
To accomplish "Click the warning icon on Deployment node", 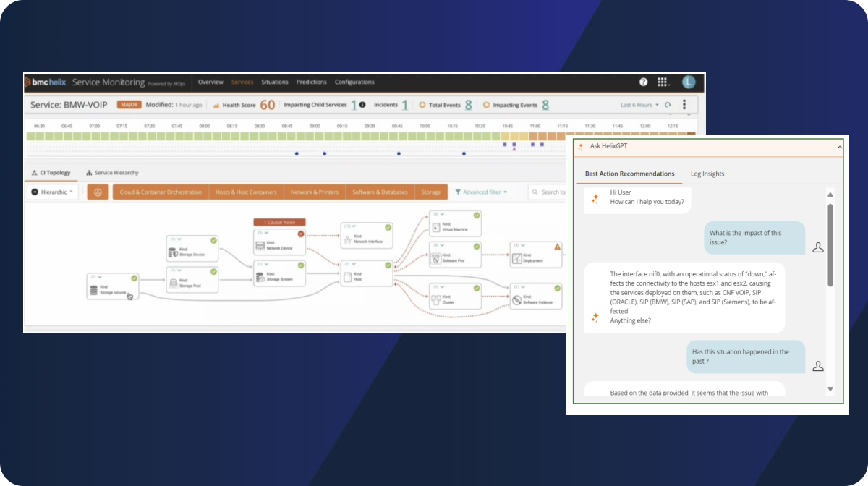I will tap(557, 247).
